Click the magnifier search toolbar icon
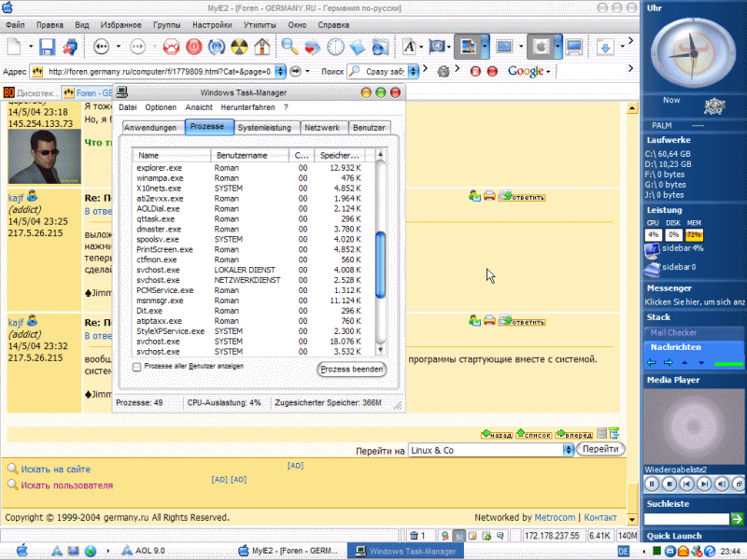The height and width of the screenshot is (560, 747). (x=289, y=47)
